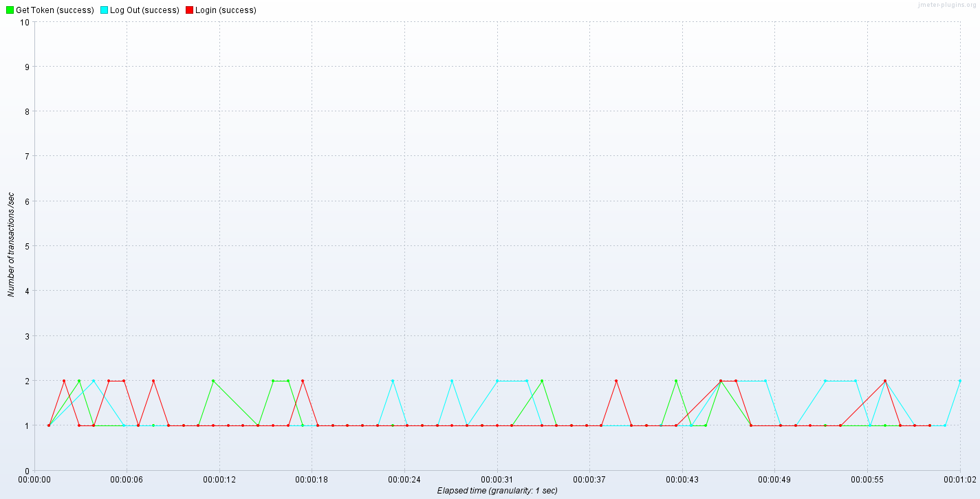Click the Y-axis value 5

pyautogui.click(x=27, y=246)
